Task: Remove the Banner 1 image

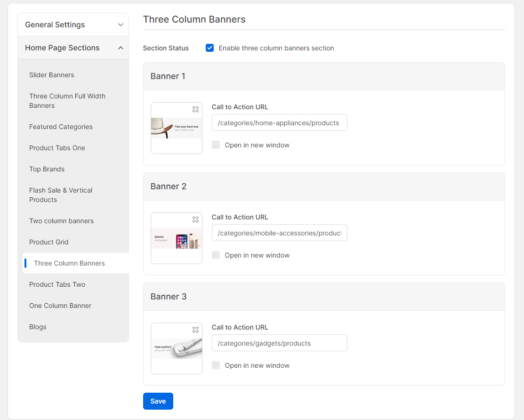Action: click(195, 109)
